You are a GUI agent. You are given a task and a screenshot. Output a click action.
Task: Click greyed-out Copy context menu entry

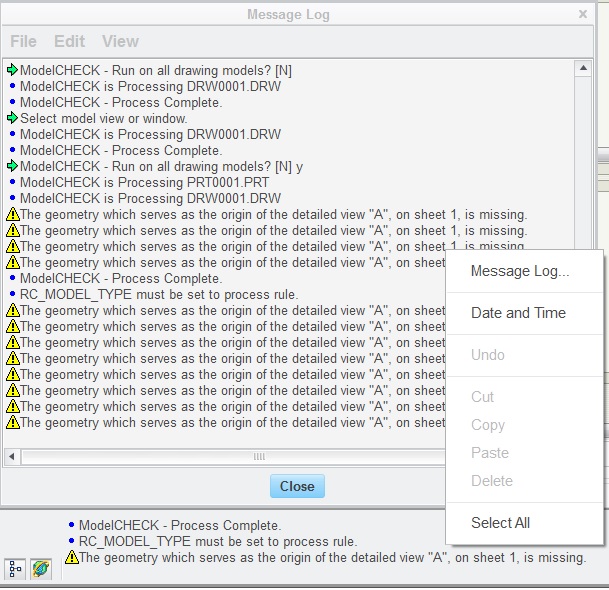(x=488, y=425)
